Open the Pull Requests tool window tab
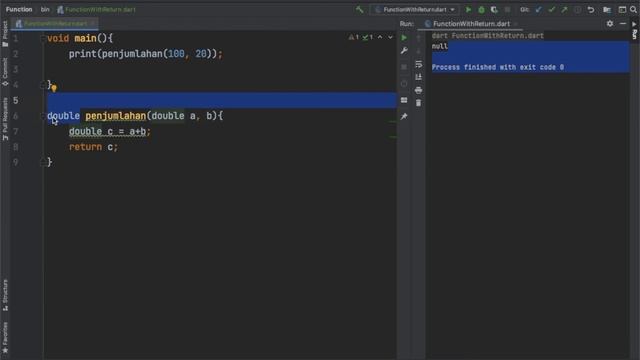The height and width of the screenshot is (360, 640). point(5,119)
